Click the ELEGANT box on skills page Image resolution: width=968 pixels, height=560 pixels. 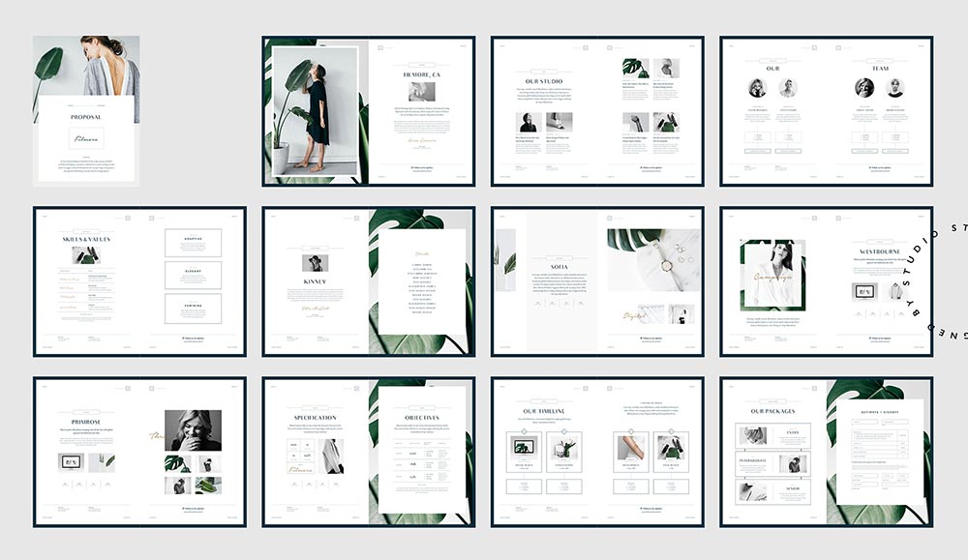194,275
